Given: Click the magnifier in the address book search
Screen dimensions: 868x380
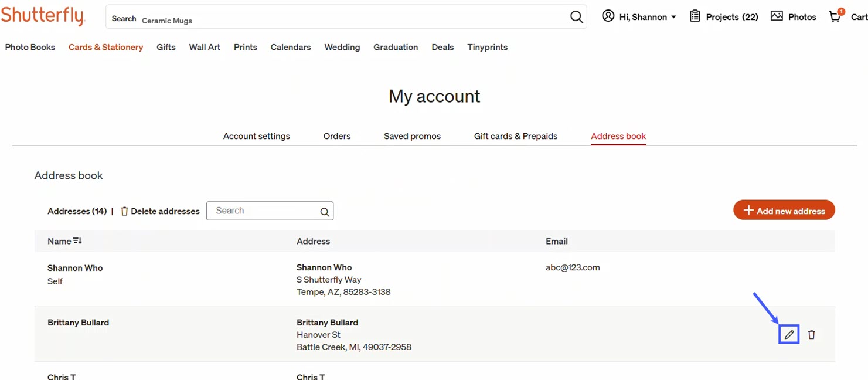Looking at the screenshot, I should [325, 212].
